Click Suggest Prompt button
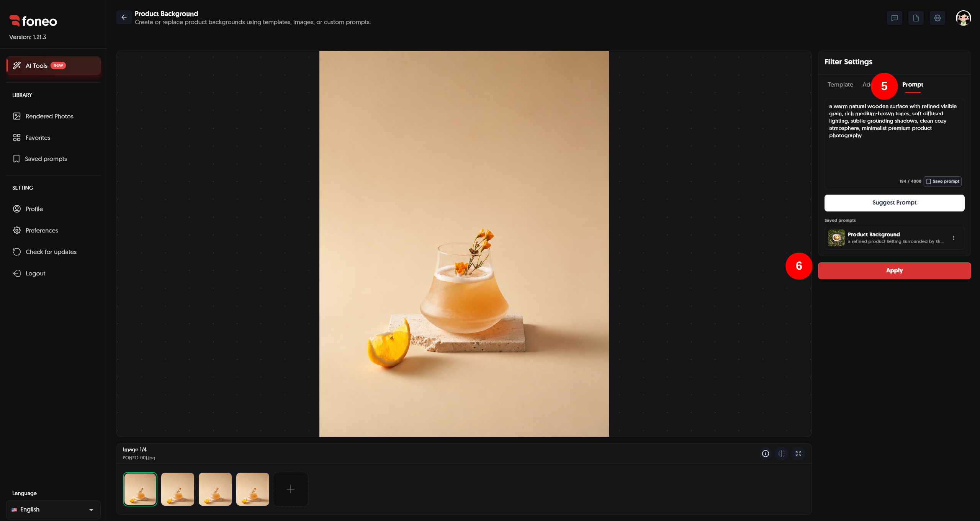The height and width of the screenshot is (521, 980). click(x=894, y=203)
